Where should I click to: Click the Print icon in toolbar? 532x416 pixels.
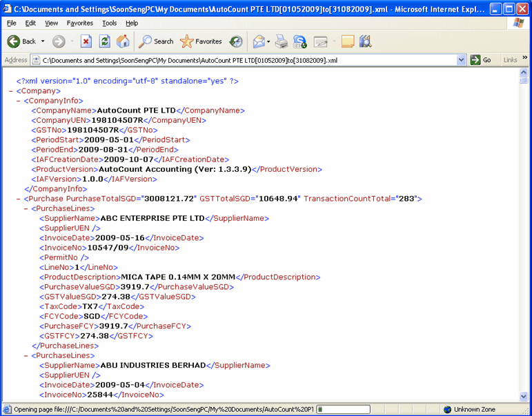tap(282, 41)
